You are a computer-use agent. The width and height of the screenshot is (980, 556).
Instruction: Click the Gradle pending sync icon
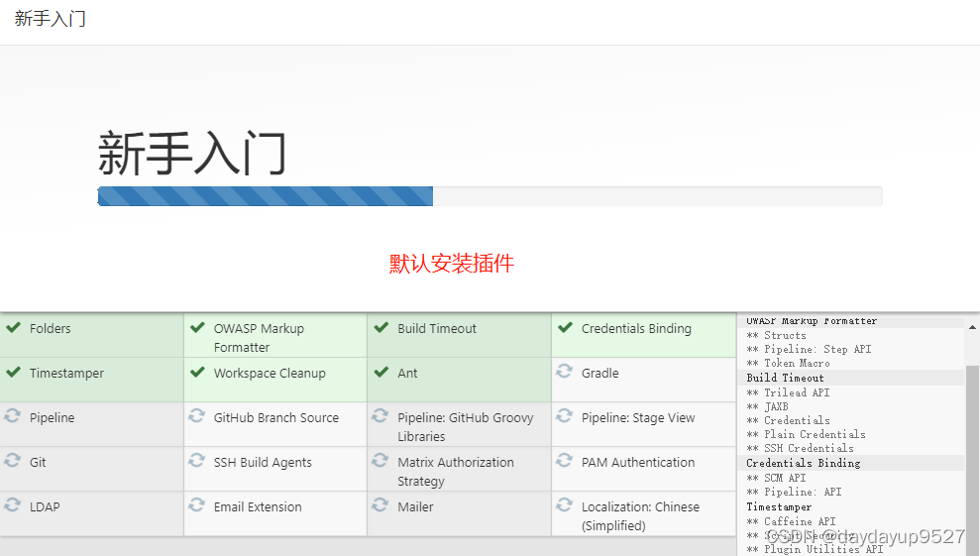[565, 371]
